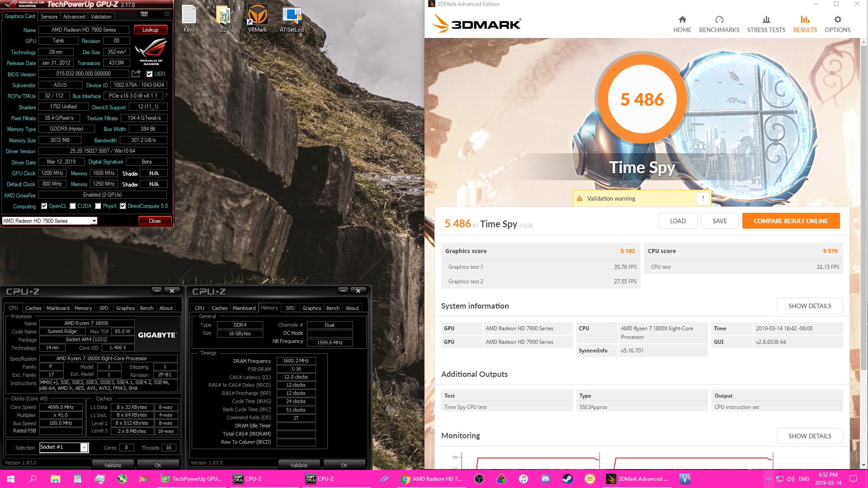Open the Graphics tab in right CPU-Z window
This screenshot has height=488, width=868.
(312, 308)
